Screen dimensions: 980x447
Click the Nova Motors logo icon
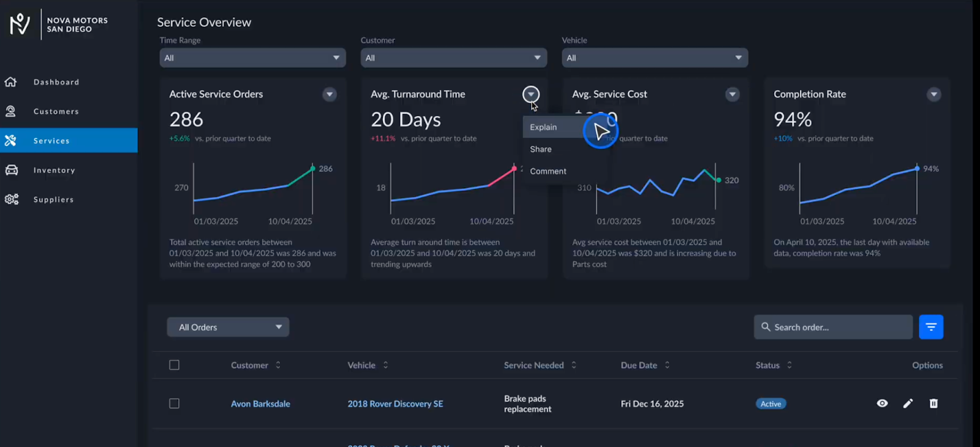coord(20,24)
